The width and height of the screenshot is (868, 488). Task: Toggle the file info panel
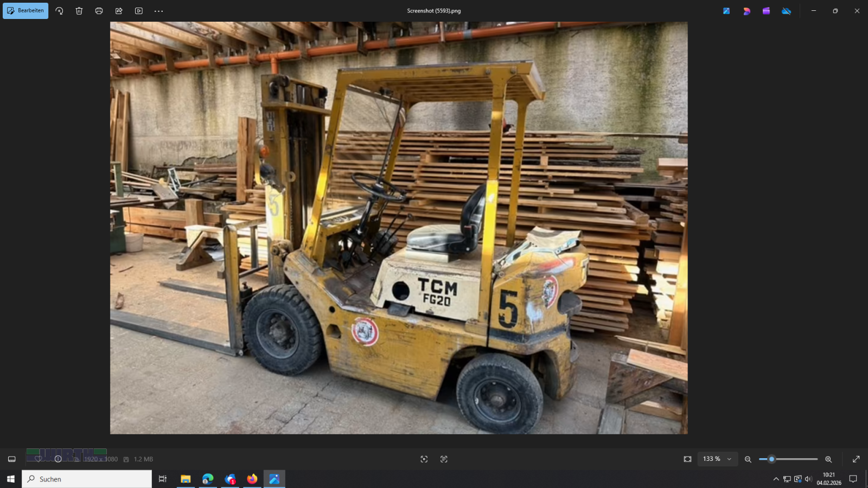[x=58, y=459]
